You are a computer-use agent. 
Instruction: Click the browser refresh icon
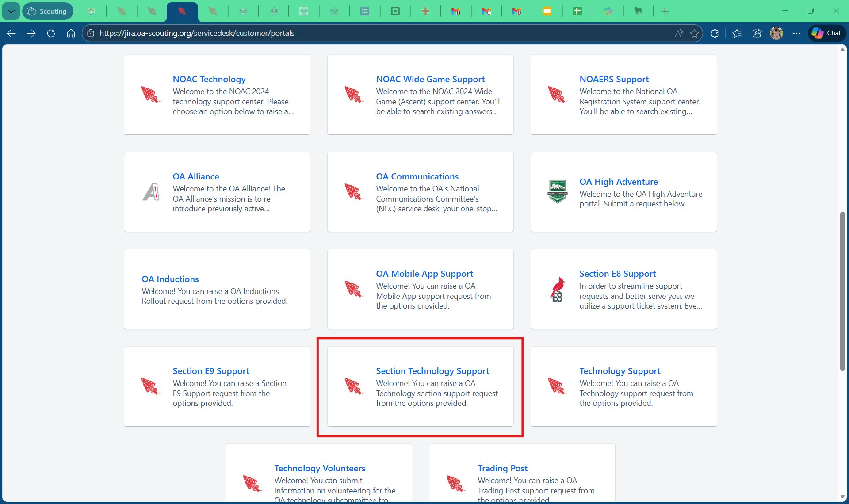51,33
